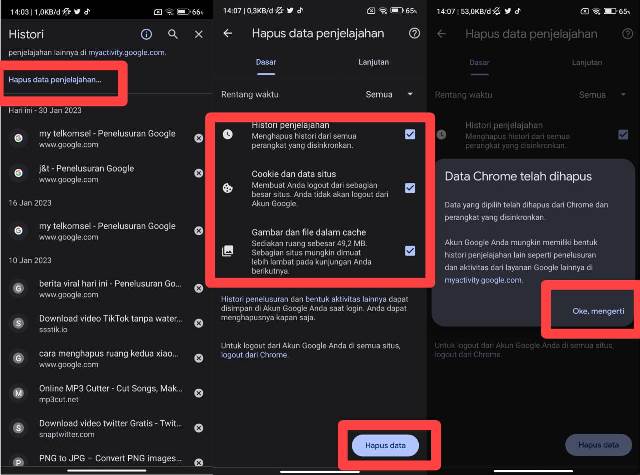This screenshot has height=475, width=640.
Task: Remove the Download video TikTok history entry
Action: pyautogui.click(x=199, y=323)
